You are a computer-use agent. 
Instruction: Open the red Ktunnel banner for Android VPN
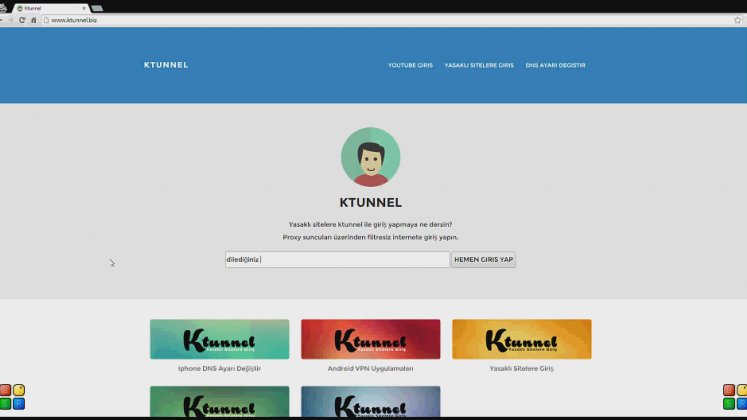(371, 339)
